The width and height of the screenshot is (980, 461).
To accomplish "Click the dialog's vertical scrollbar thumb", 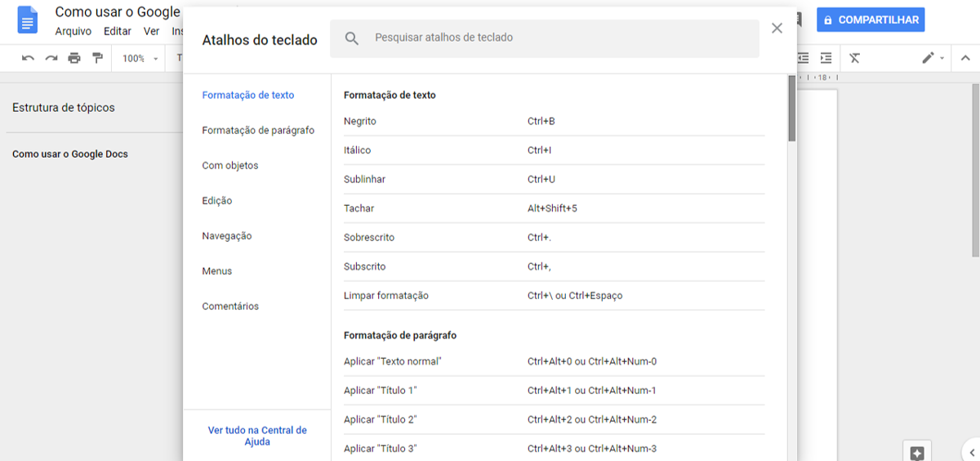I will [x=791, y=109].
